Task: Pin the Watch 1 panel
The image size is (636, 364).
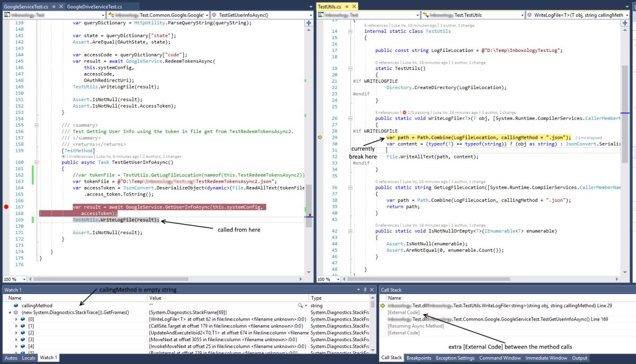Action: pos(366,290)
